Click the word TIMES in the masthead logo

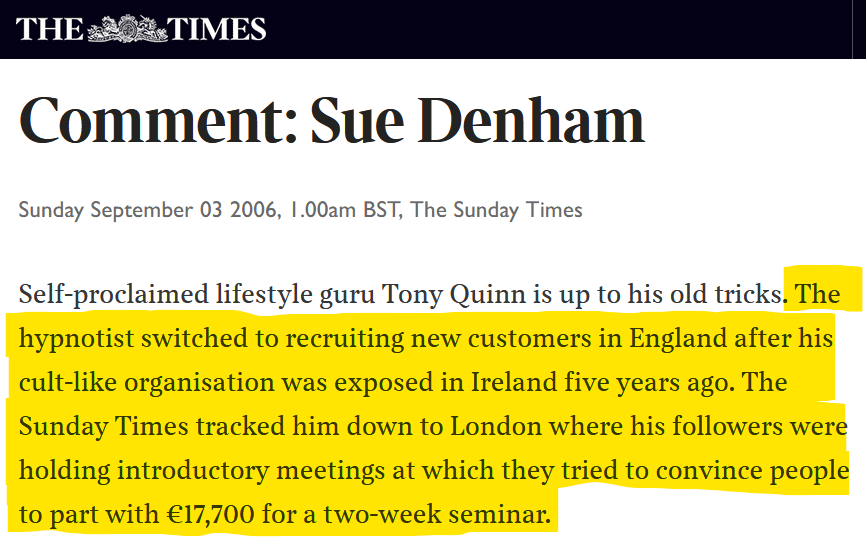(x=216, y=29)
